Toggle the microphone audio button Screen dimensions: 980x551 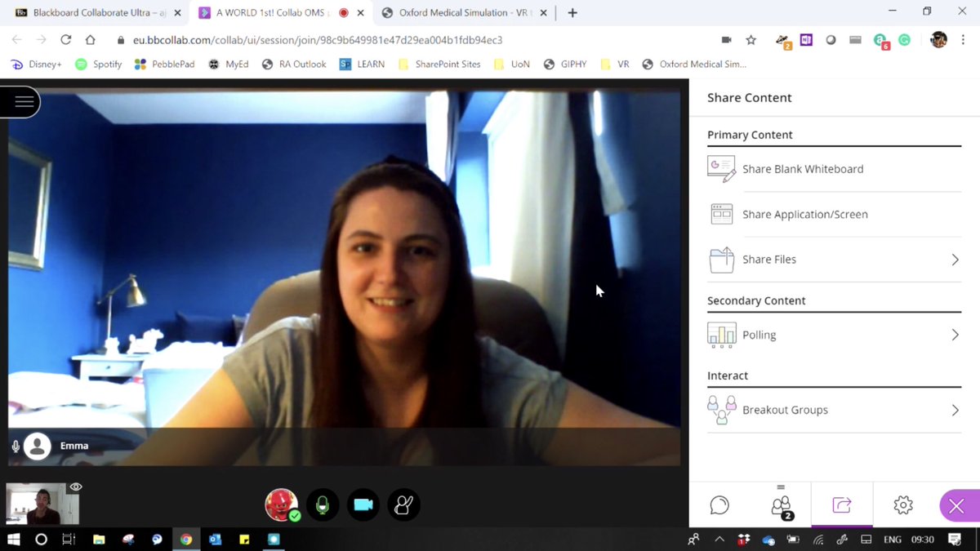[323, 505]
